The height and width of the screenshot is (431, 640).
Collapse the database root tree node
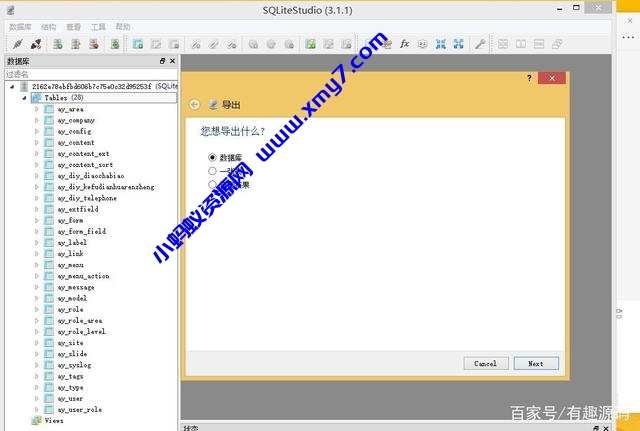12,87
